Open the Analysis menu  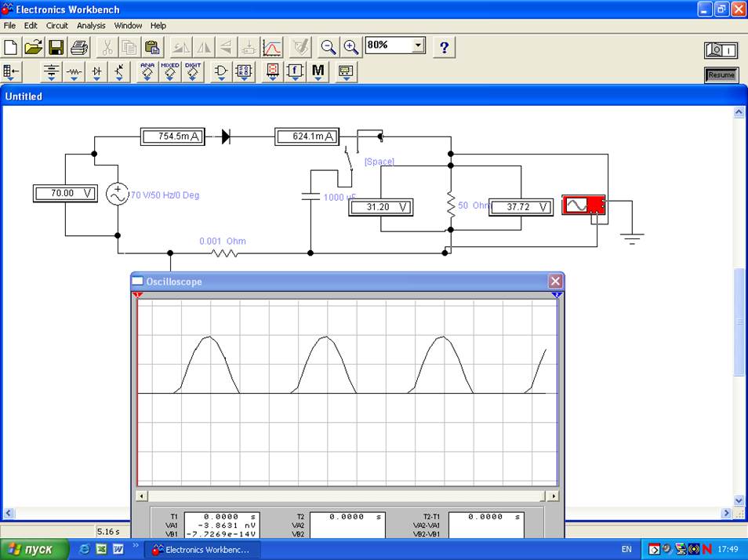click(91, 25)
